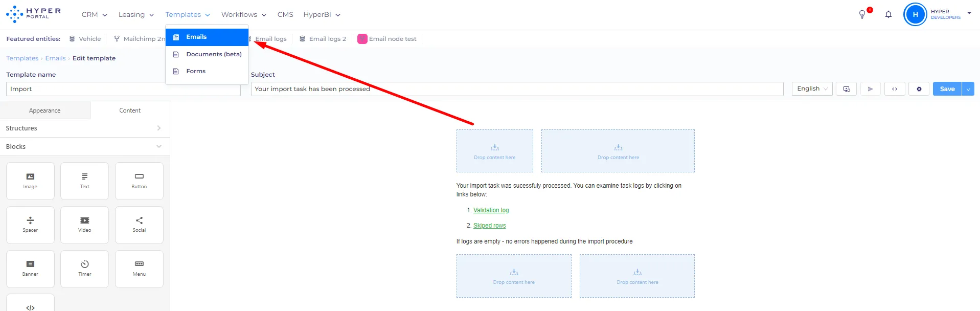This screenshot has width=980, height=311.
Task: Choose Forms from the Templates menu
Action: [x=207, y=72]
